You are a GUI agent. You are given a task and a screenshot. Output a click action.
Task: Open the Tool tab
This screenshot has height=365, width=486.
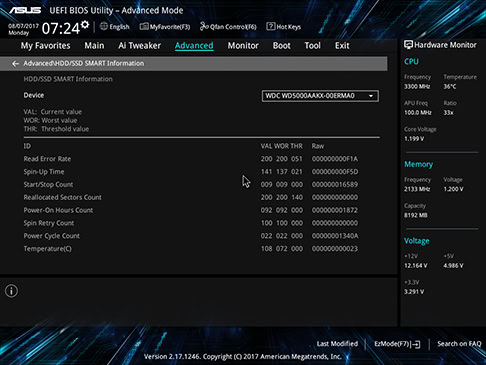tap(312, 46)
